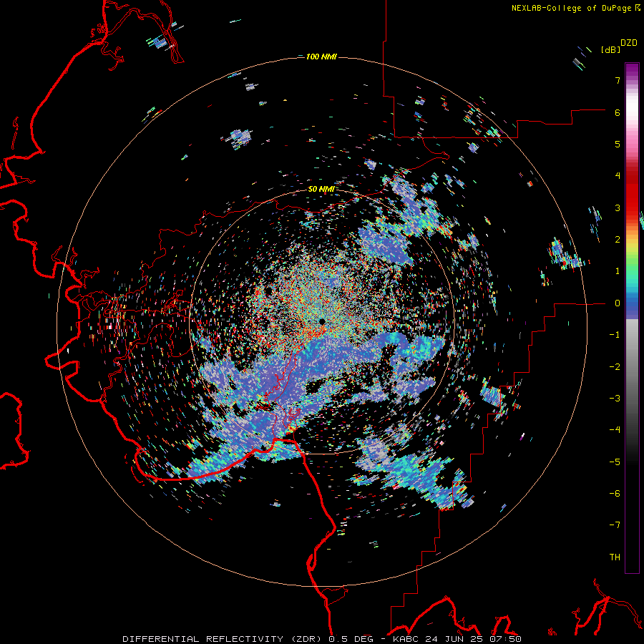644x644 pixels.
Task: Click the -7 value on color scale
Action: 615,525
